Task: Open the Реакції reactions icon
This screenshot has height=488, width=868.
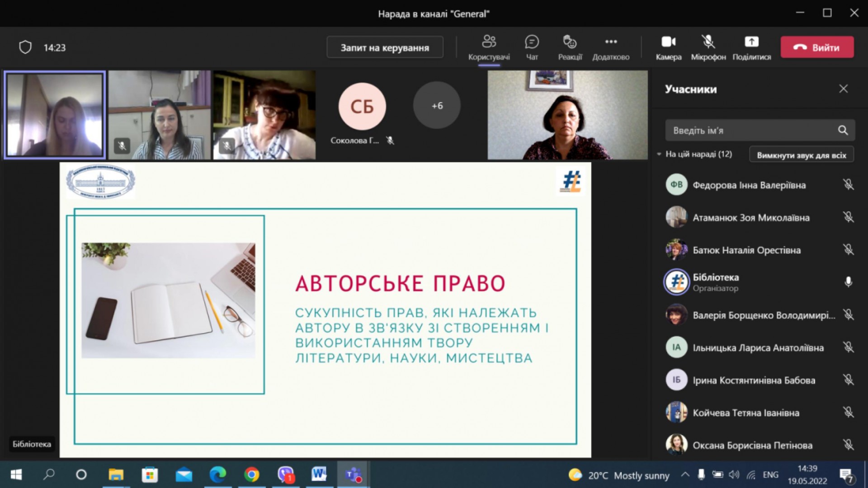Action: pos(570,47)
